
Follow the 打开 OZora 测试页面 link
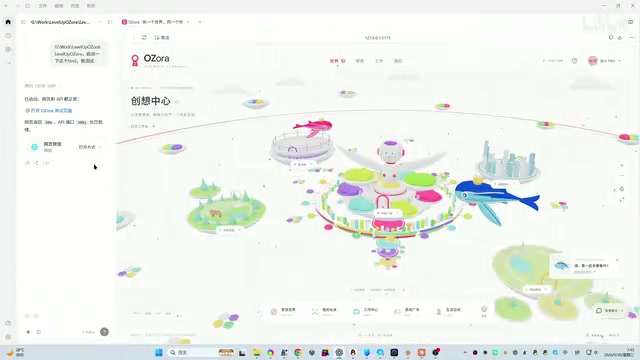point(49,111)
